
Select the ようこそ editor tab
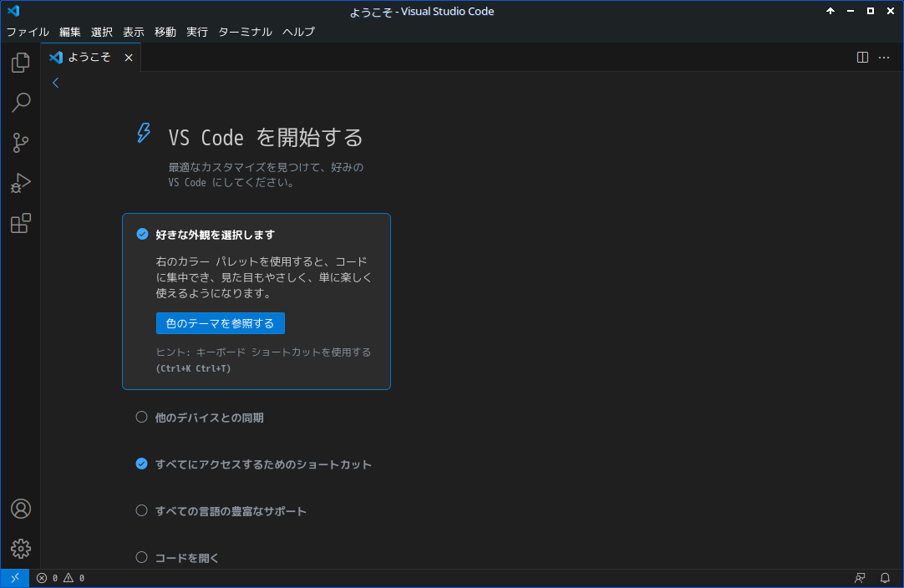pyautogui.click(x=90, y=57)
